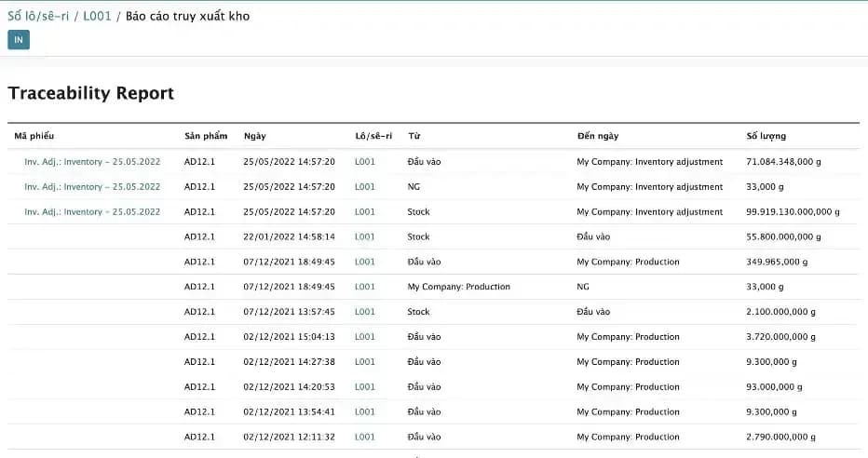Click quantity '93.000,000 g'
This screenshot has height=458, width=868.
[x=774, y=387]
